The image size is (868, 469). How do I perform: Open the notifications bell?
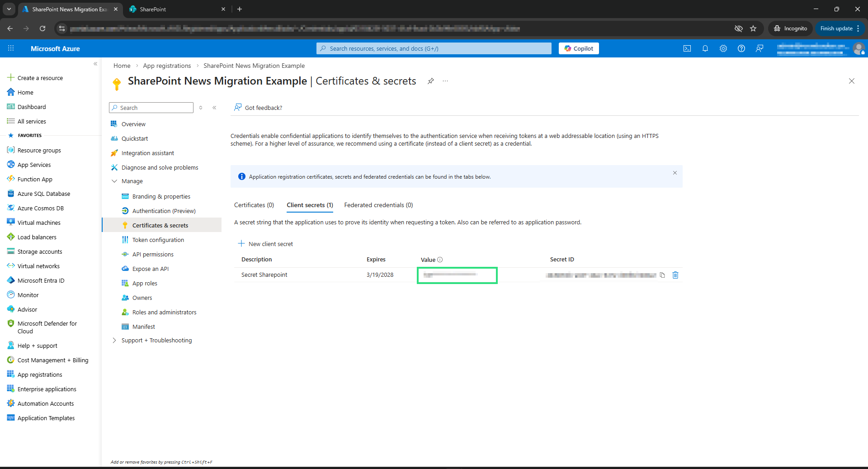(x=705, y=48)
